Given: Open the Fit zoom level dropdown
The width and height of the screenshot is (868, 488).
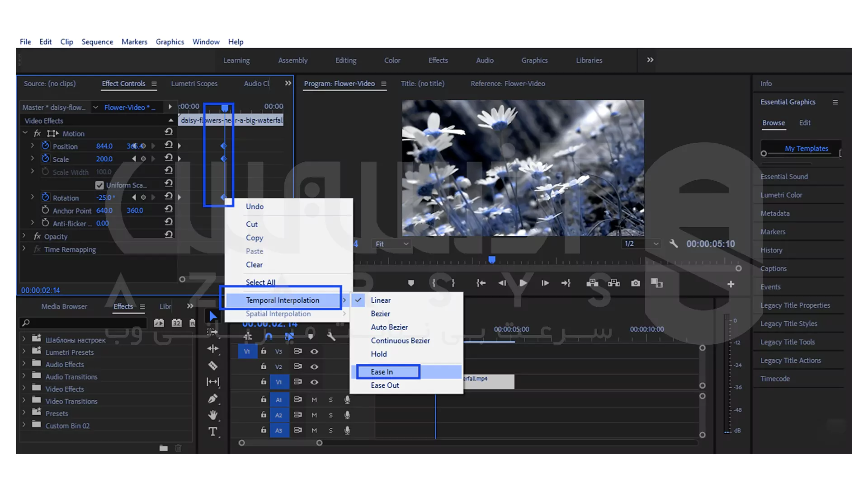Looking at the screenshot, I should (x=392, y=244).
